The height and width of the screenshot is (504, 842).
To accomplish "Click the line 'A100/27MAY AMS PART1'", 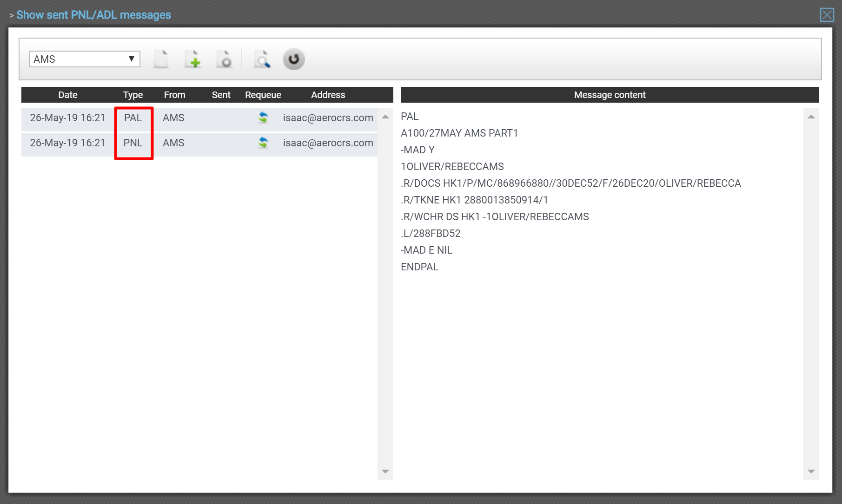I will point(459,133).
